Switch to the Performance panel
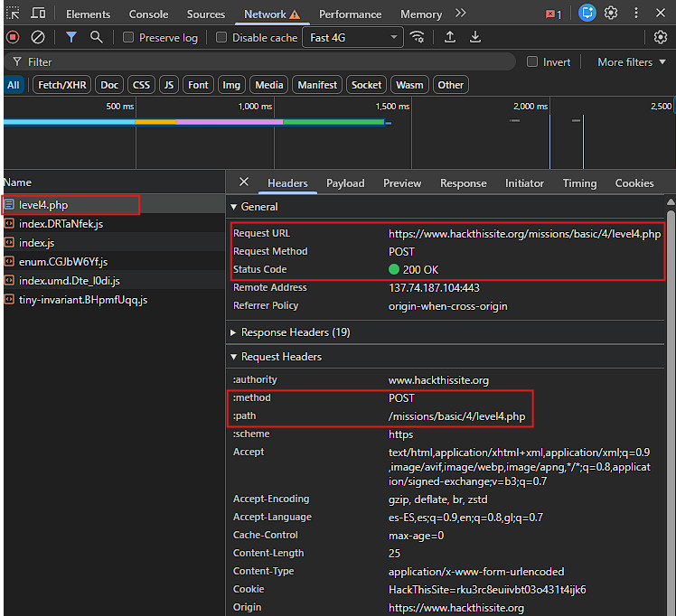 pyautogui.click(x=350, y=14)
